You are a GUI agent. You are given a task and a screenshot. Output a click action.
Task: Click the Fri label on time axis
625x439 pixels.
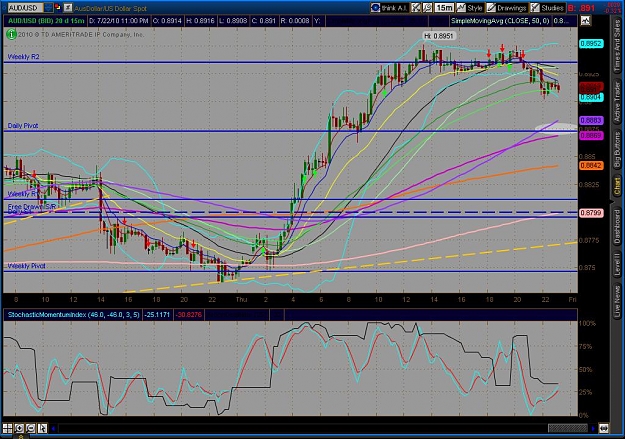[572, 299]
